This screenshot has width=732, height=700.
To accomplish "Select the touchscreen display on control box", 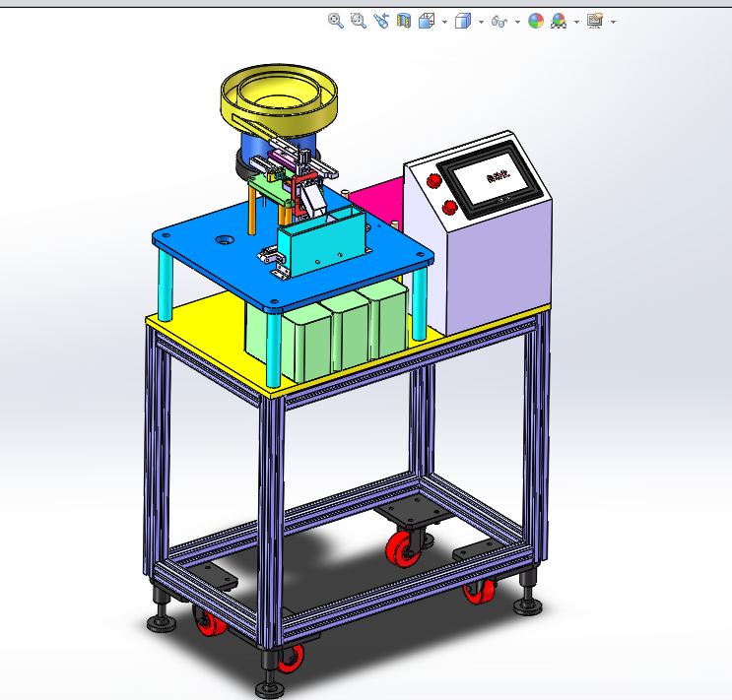I will (490, 178).
